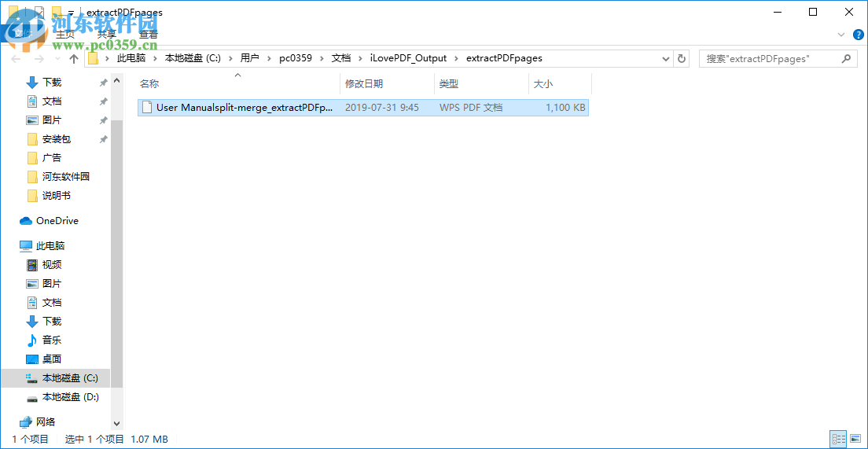
Task: Click pin icon beside pinned 下载
Action: tap(103, 83)
